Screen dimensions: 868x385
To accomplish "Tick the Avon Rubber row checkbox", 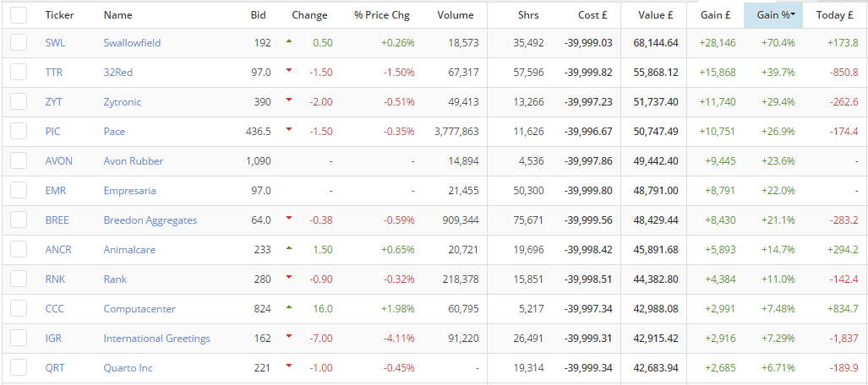I will (19, 161).
